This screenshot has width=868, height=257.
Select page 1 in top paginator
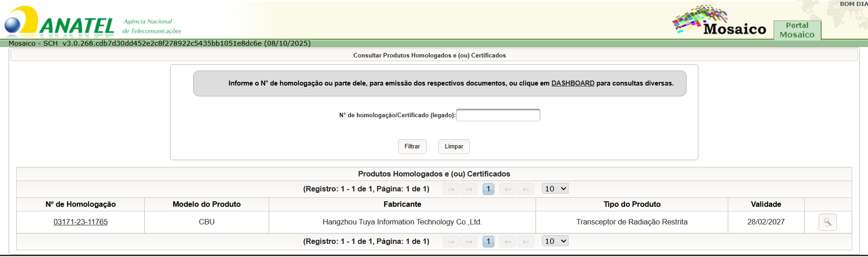[x=488, y=189]
